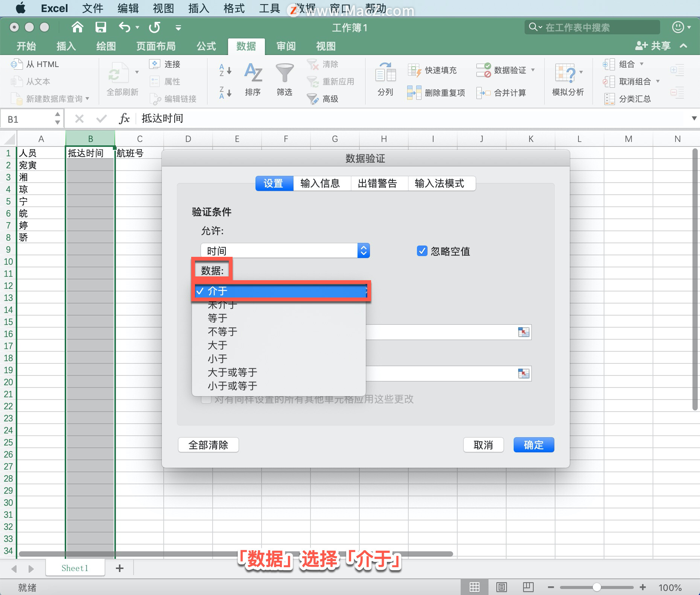Open the 文件 menu in menu bar
This screenshot has width=700, height=595.
point(93,8)
